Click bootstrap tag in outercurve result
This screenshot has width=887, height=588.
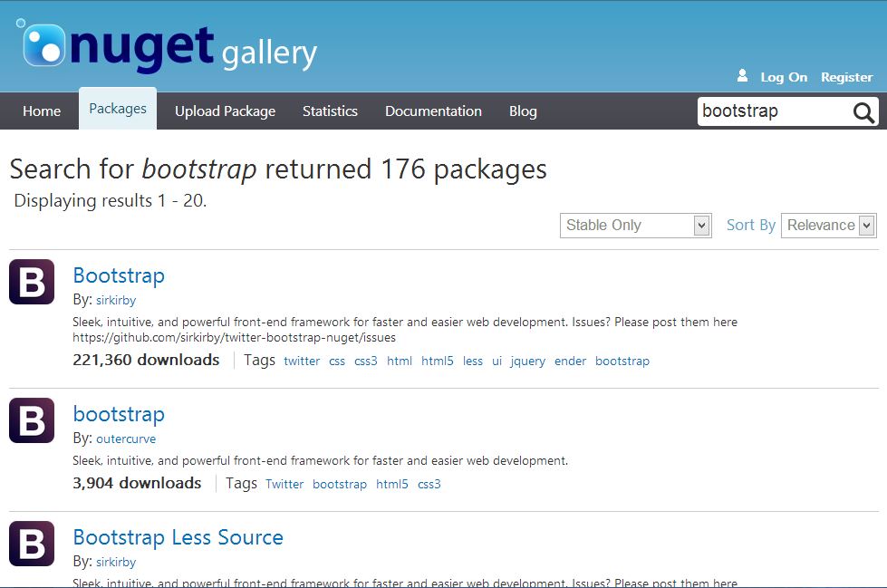(x=340, y=485)
